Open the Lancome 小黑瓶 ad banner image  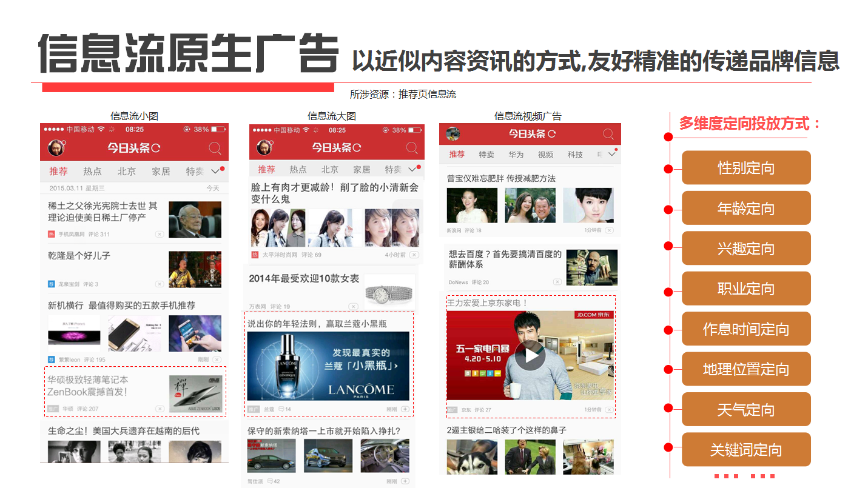(328, 366)
